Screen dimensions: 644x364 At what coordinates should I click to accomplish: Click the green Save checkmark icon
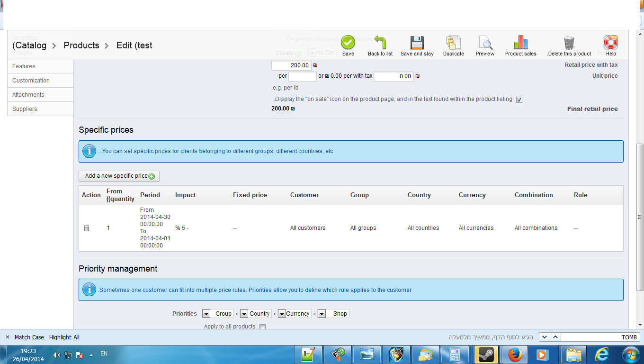(348, 42)
